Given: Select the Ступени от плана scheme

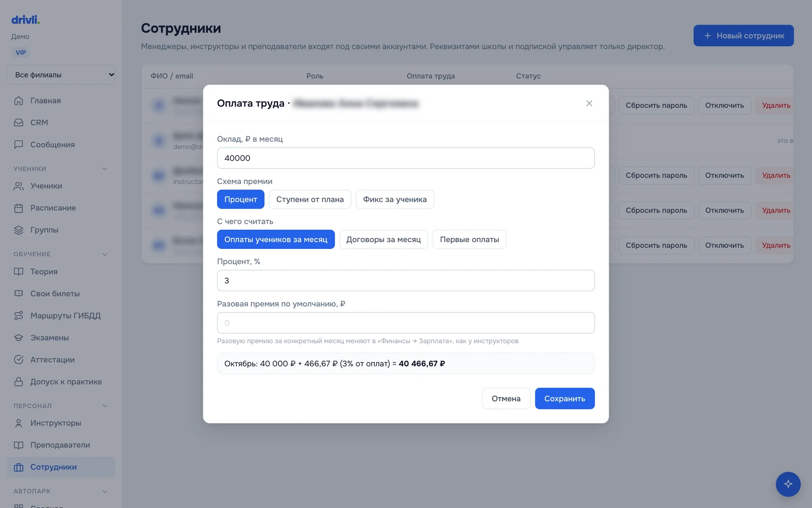Looking at the screenshot, I should (310, 199).
